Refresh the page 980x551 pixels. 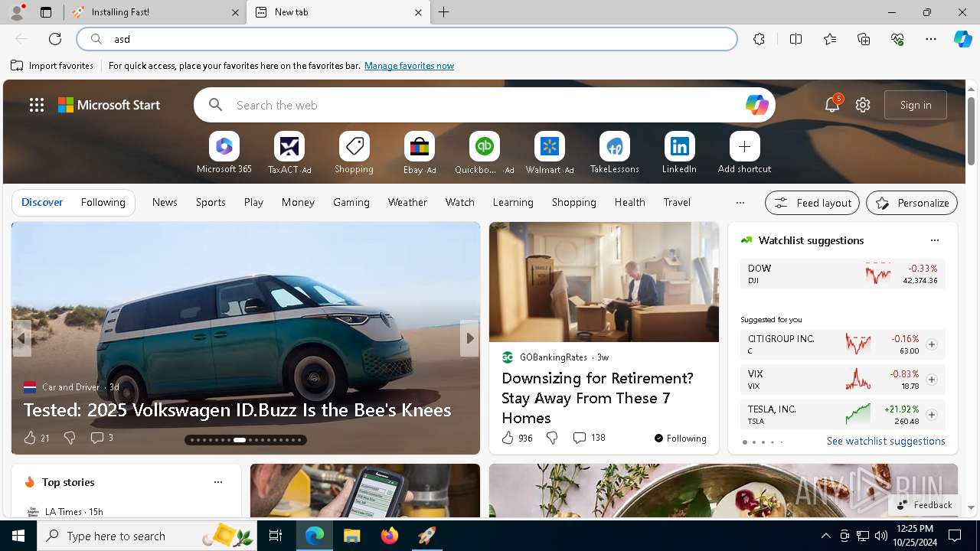[55, 39]
